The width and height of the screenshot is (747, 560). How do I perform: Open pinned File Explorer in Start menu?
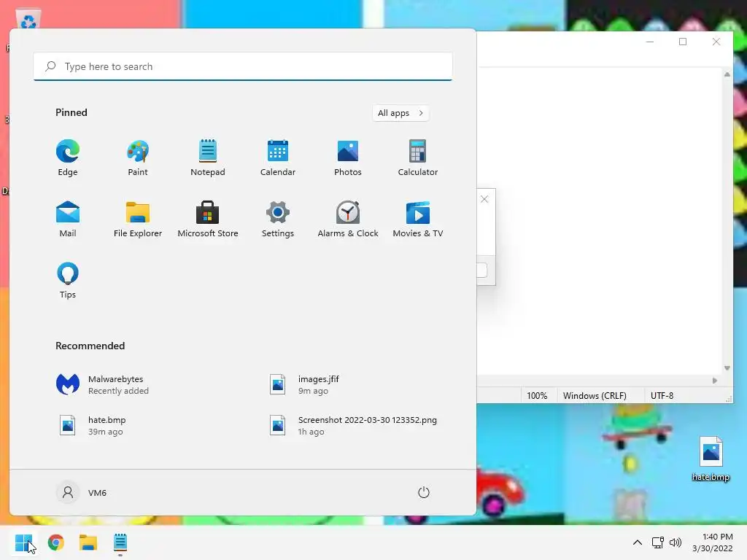pyautogui.click(x=138, y=219)
